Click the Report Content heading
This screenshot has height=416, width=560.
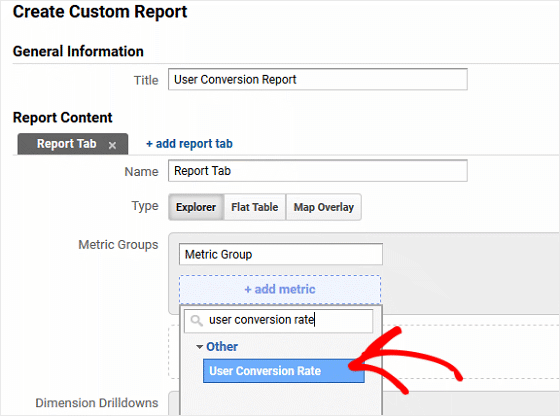tap(62, 117)
